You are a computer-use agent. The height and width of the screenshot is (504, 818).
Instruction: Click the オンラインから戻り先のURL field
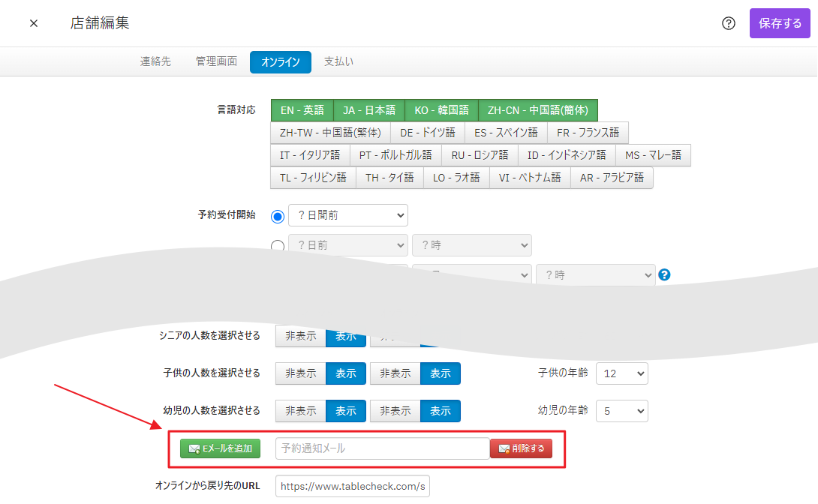(352, 487)
